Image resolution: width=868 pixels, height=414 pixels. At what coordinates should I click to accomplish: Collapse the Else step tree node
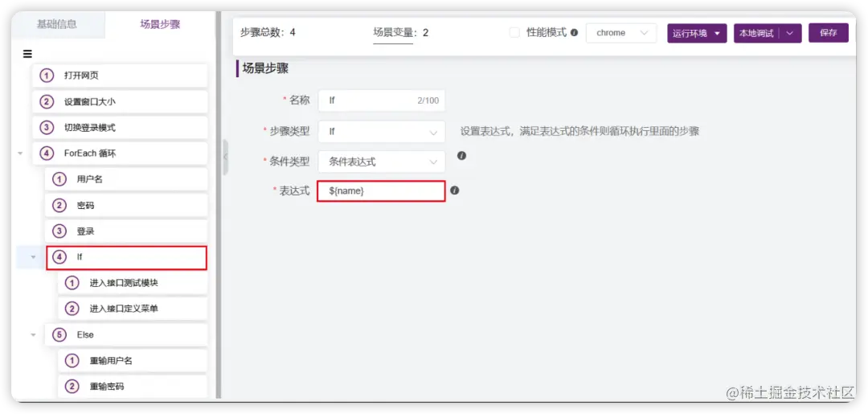[33, 335]
